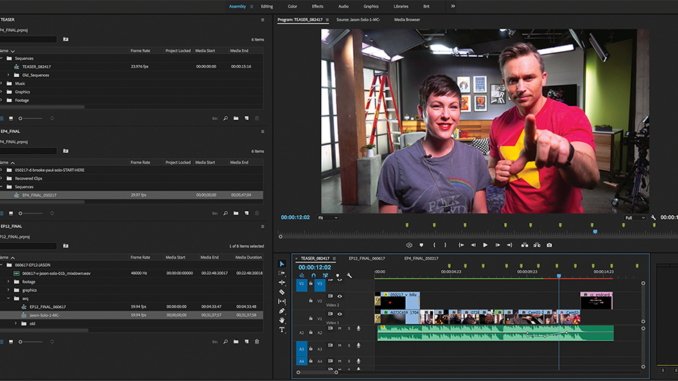This screenshot has height=381, width=678.
Task: Expand footage bin in EP12_FINAL panel
Action: pos(8,282)
